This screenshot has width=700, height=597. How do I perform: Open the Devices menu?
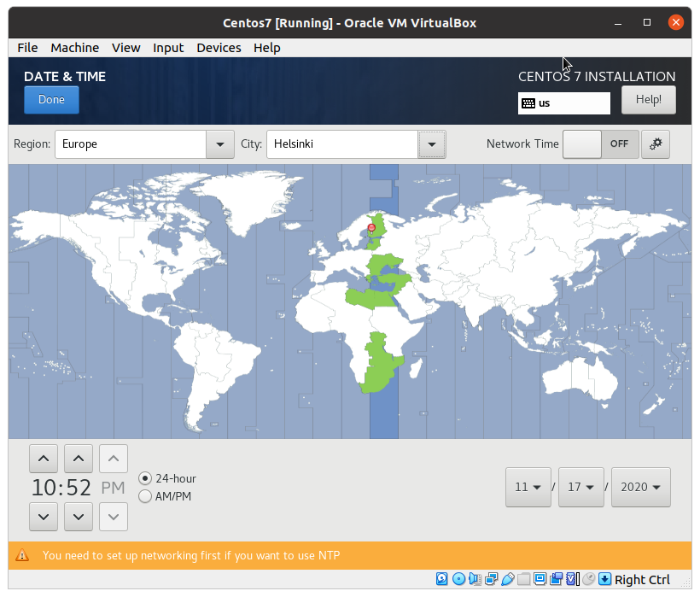(219, 48)
